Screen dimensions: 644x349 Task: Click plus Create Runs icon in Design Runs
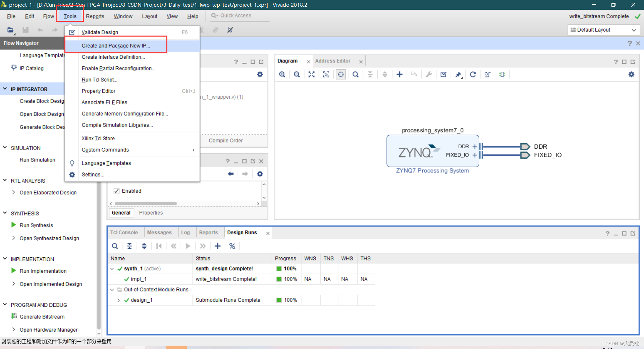[x=217, y=246]
